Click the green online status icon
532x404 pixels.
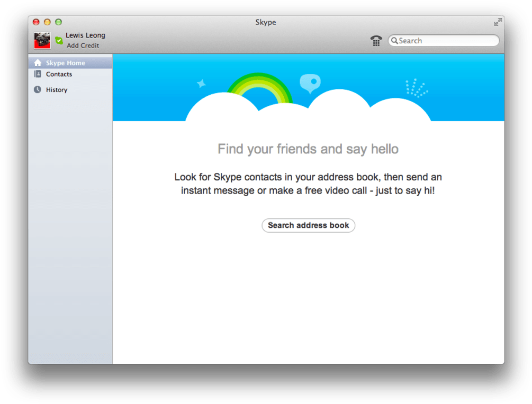[59, 41]
